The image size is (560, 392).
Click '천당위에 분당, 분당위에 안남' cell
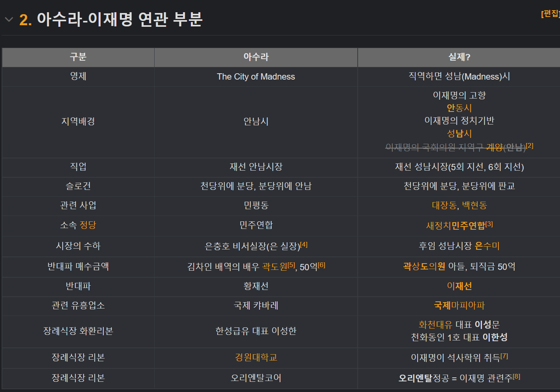click(x=256, y=186)
